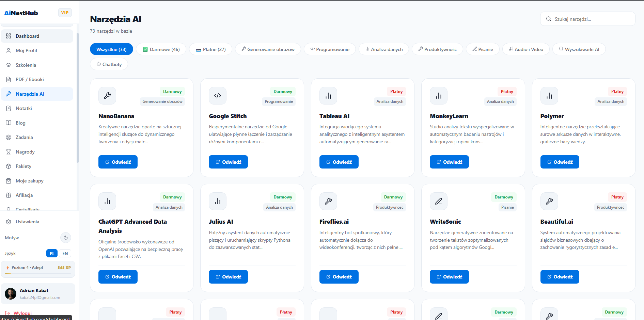644x320 pixels.
Task: Click the code icon on Google Stitch card
Action: click(x=218, y=96)
